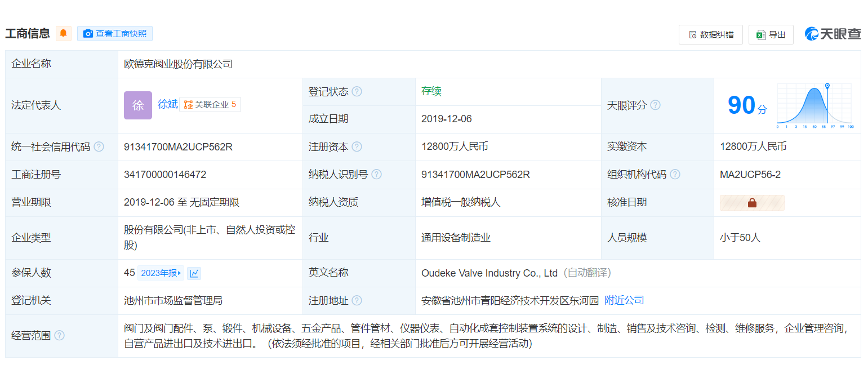Click the insured headcount number 45
This screenshot has width=868, height=387.
tap(130, 273)
